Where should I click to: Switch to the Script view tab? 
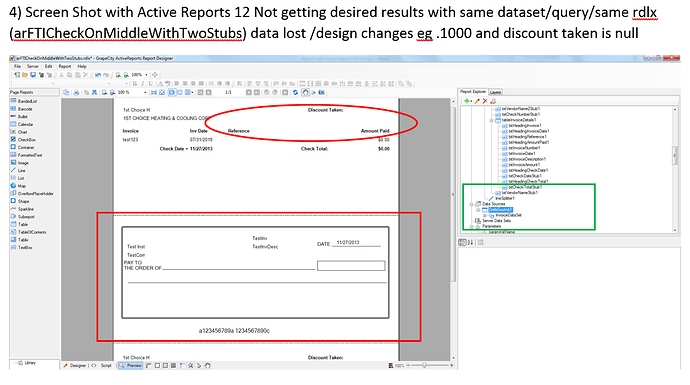tap(103, 365)
